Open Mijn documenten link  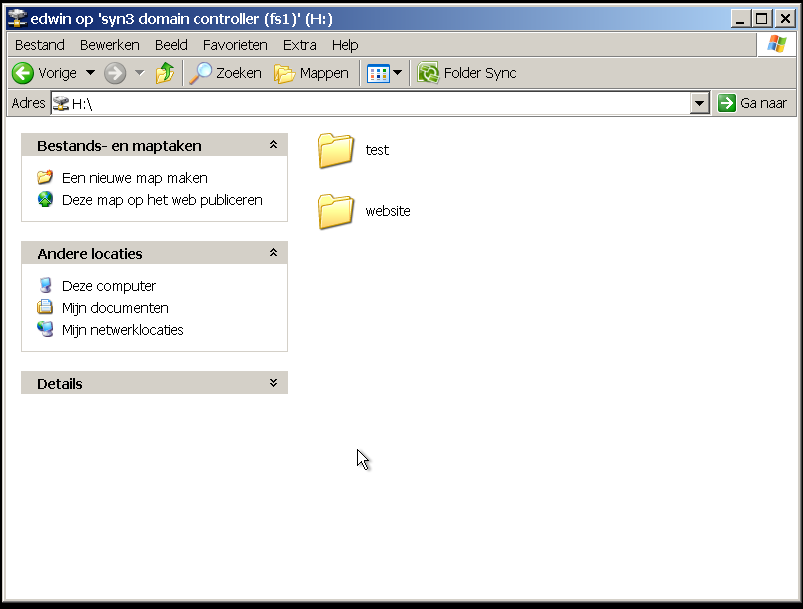[x=115, y=308]
